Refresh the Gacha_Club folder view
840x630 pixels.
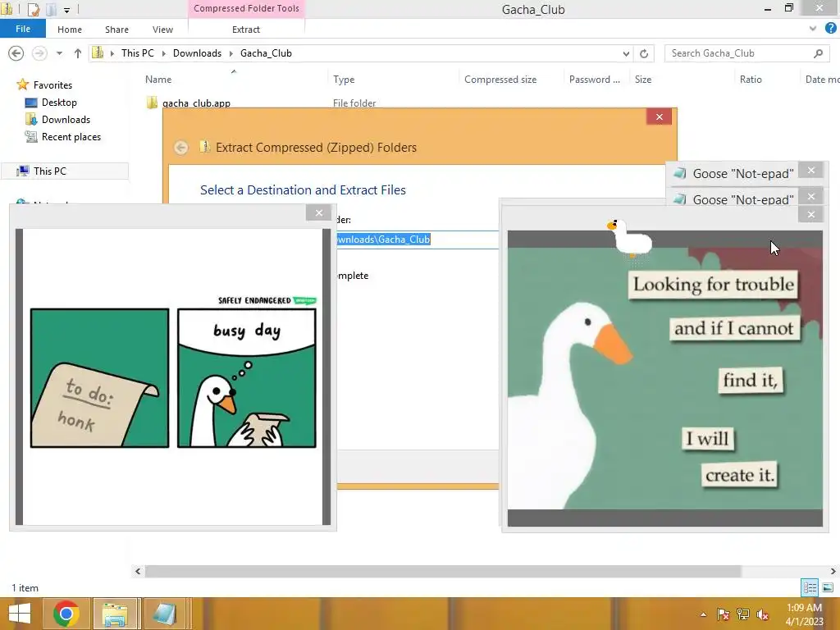click(644, 53)
